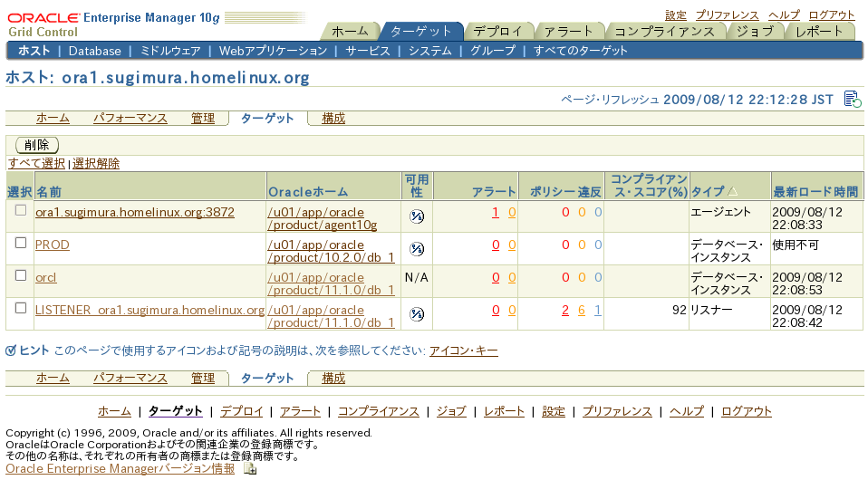Open orcl target link

45,277
